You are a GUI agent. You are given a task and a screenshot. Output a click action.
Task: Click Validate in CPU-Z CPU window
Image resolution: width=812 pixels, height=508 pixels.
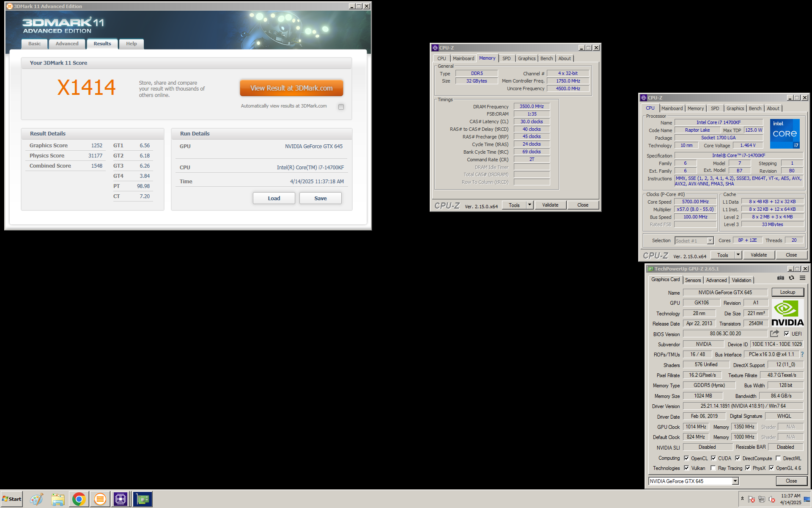point(759,255)
